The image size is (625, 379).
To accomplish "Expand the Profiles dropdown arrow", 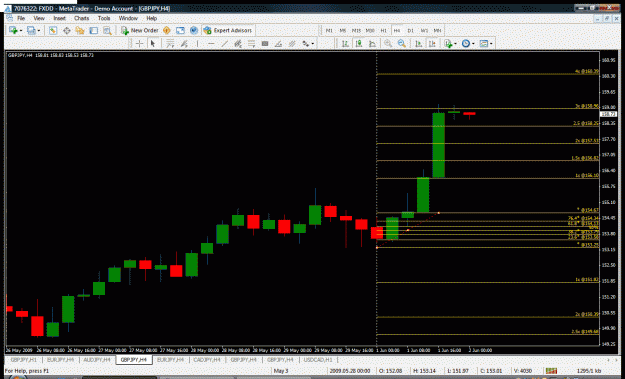I will 39,31.
